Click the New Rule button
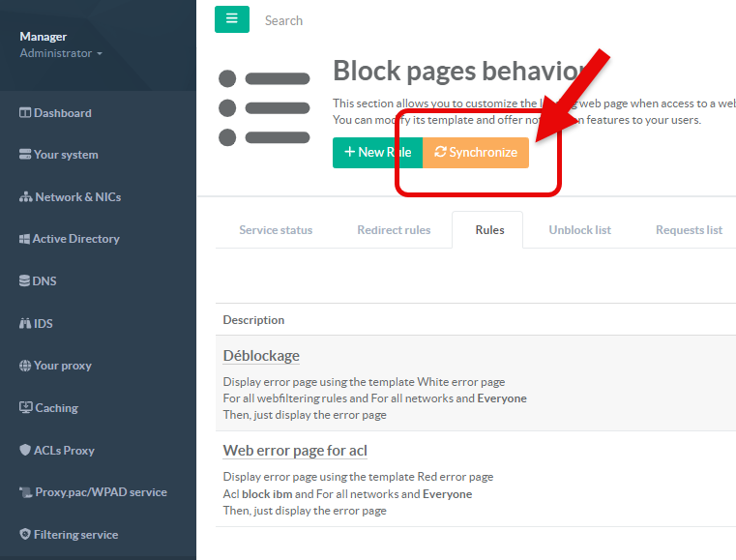 [377, 153]
